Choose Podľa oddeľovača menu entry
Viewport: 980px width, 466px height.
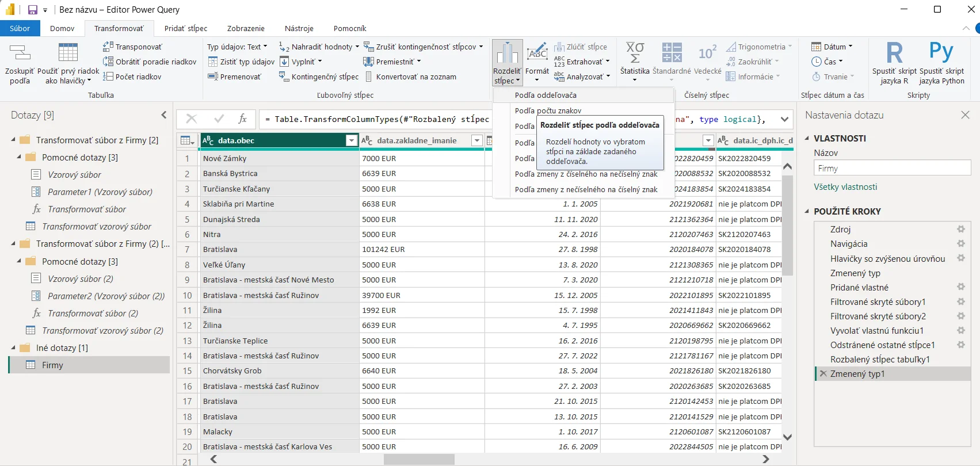[x=584, y=95]
